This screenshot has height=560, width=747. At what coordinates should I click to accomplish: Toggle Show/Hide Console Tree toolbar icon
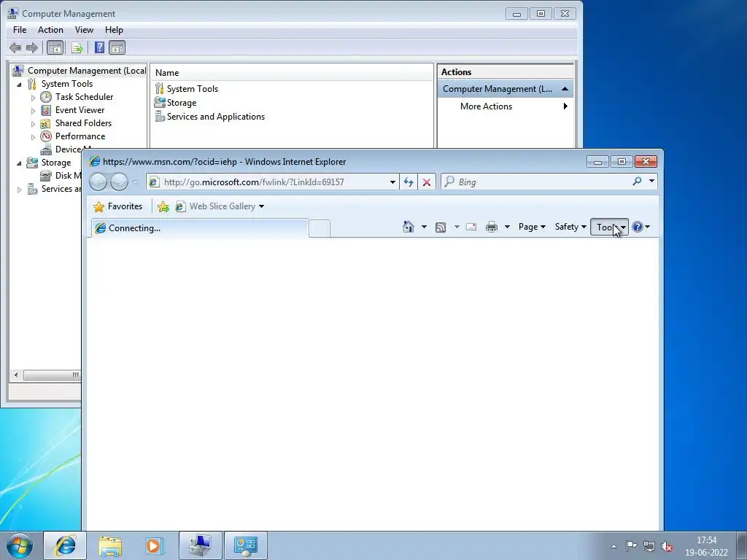pyautogui.click(x=55, y=47)
